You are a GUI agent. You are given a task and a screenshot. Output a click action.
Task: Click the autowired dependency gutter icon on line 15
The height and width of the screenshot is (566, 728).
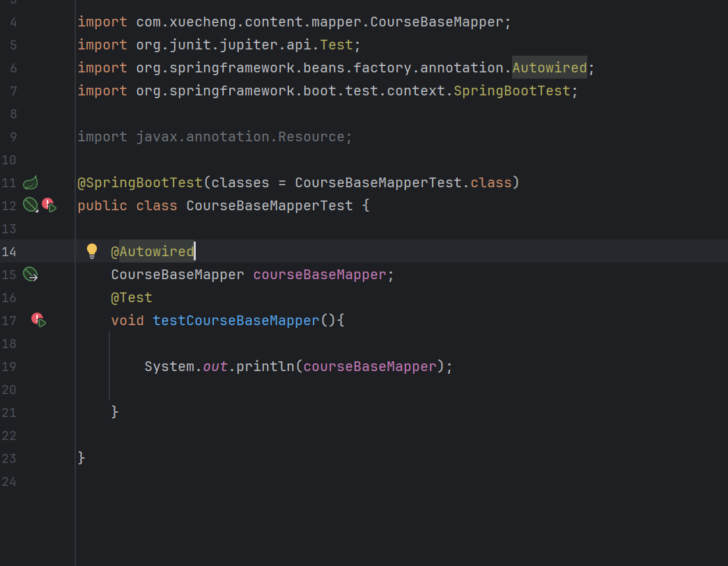tap(31, 274)
